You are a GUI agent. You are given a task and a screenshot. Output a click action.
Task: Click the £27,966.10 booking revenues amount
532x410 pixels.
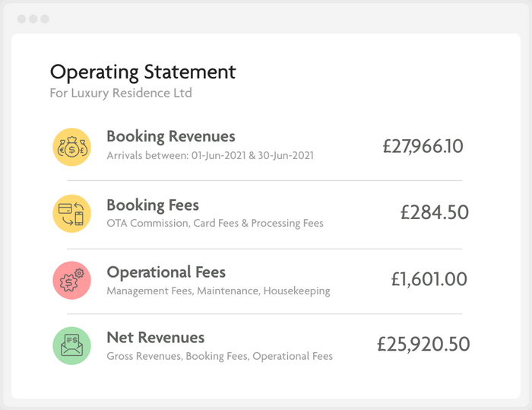[x=423, y=146]
